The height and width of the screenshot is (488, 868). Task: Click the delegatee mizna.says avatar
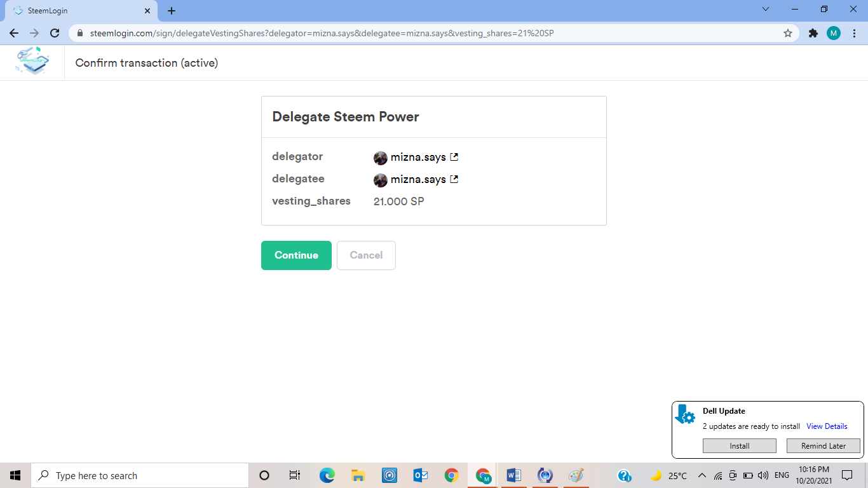(381, 180)
